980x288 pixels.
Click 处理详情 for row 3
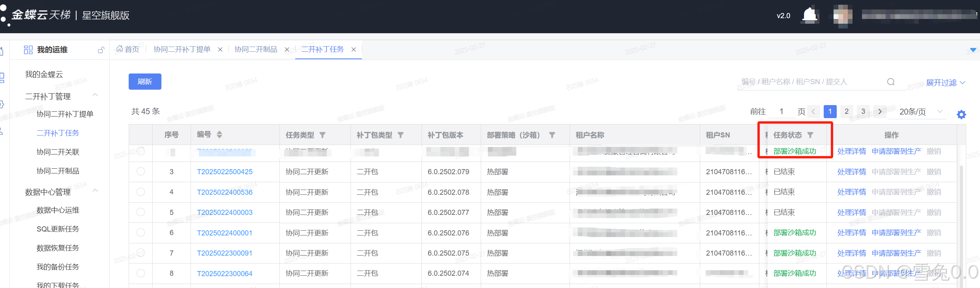[852, 172]
